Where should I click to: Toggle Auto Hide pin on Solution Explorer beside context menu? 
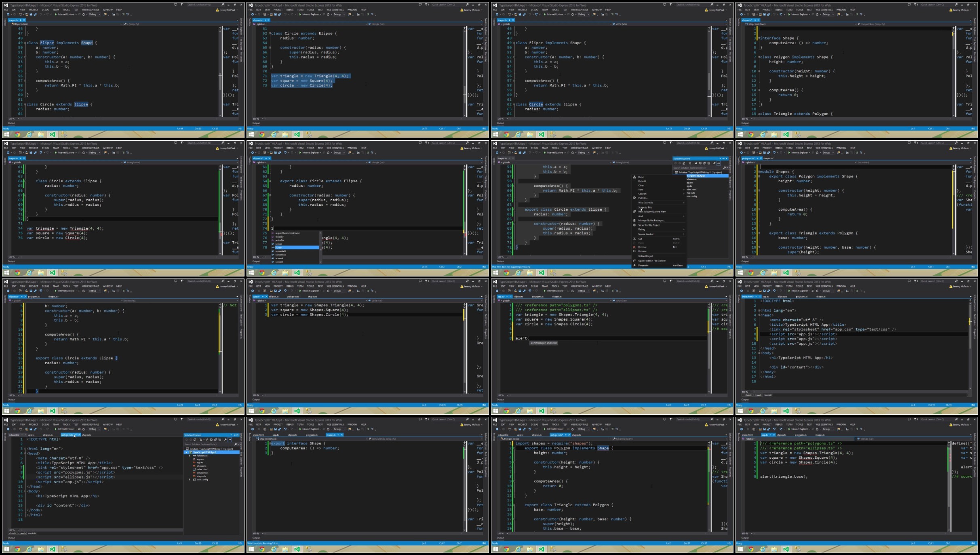point(723,158)
